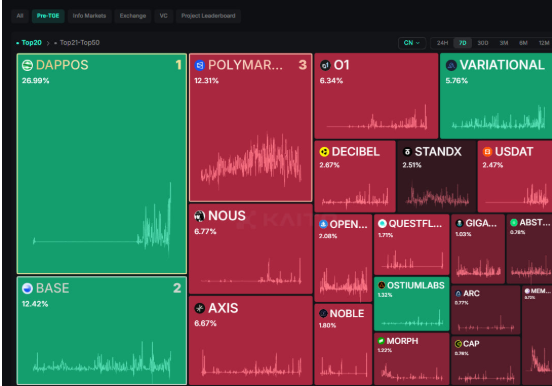Select the 30D timeframe
552x386 pixels.
483,43
